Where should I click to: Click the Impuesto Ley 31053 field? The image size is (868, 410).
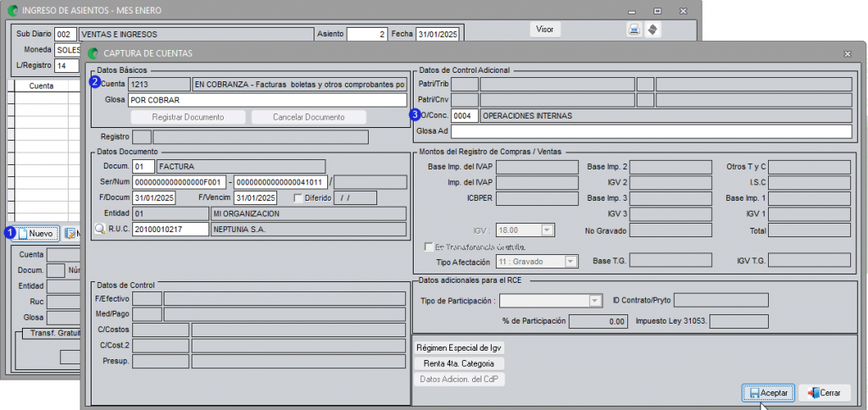pos(739,321)
